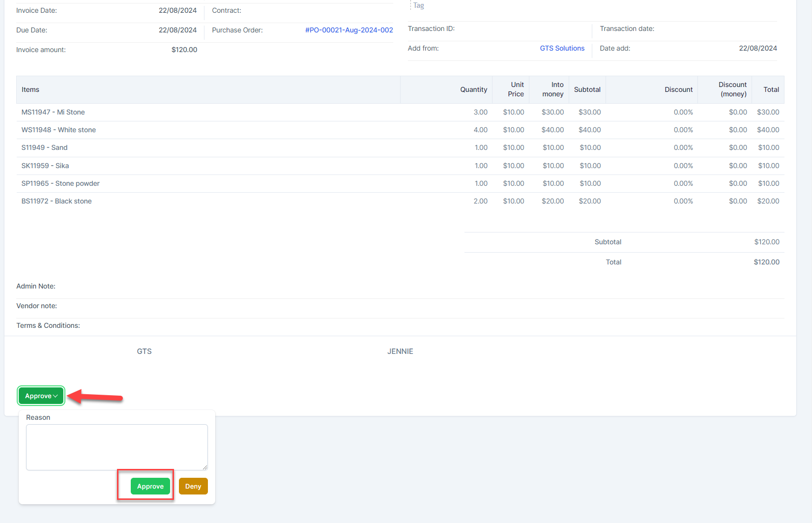The width and height of the screenshot is (812, 523).
Task: Click the Total column header
Action: [771, 89]
